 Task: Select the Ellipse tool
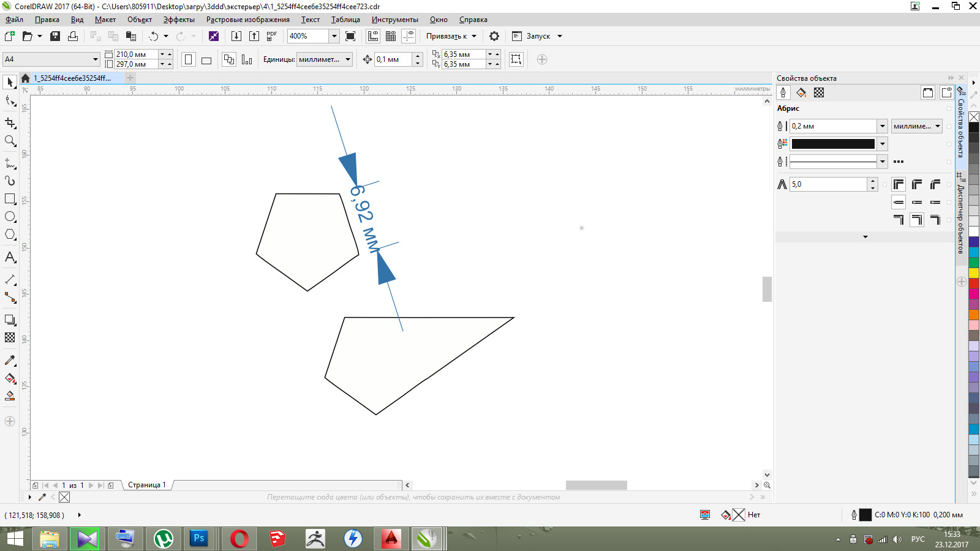tap(10, 217)
